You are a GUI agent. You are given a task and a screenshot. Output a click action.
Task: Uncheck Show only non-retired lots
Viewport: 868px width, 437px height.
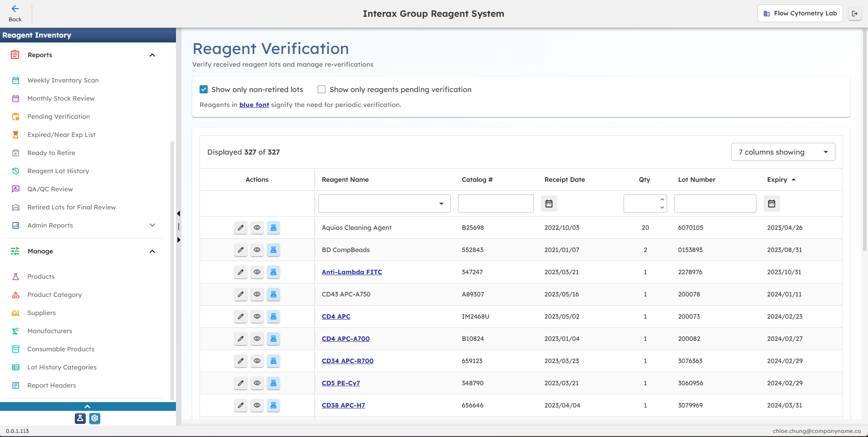coord(203,89)
